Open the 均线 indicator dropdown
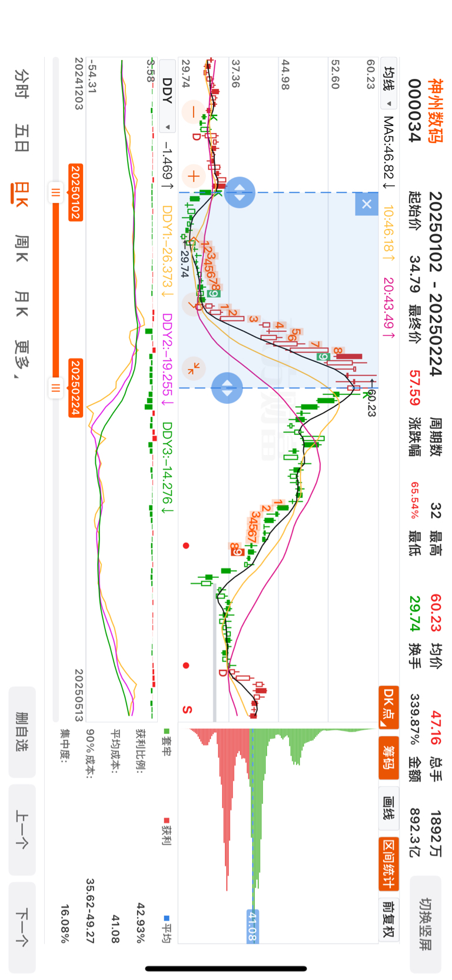This screenshot has width=452, height=980. point(388,86)
